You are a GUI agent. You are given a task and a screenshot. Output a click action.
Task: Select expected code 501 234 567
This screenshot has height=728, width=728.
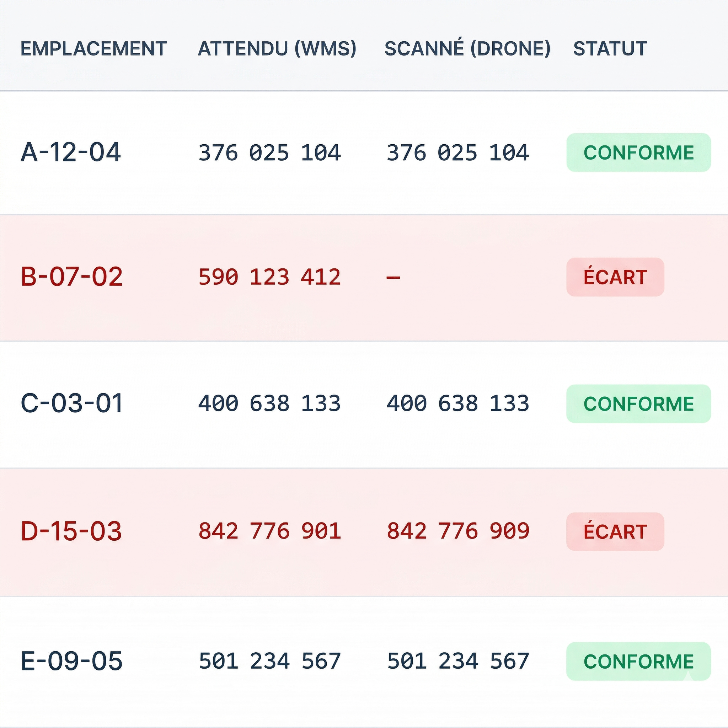click(269, 661)
